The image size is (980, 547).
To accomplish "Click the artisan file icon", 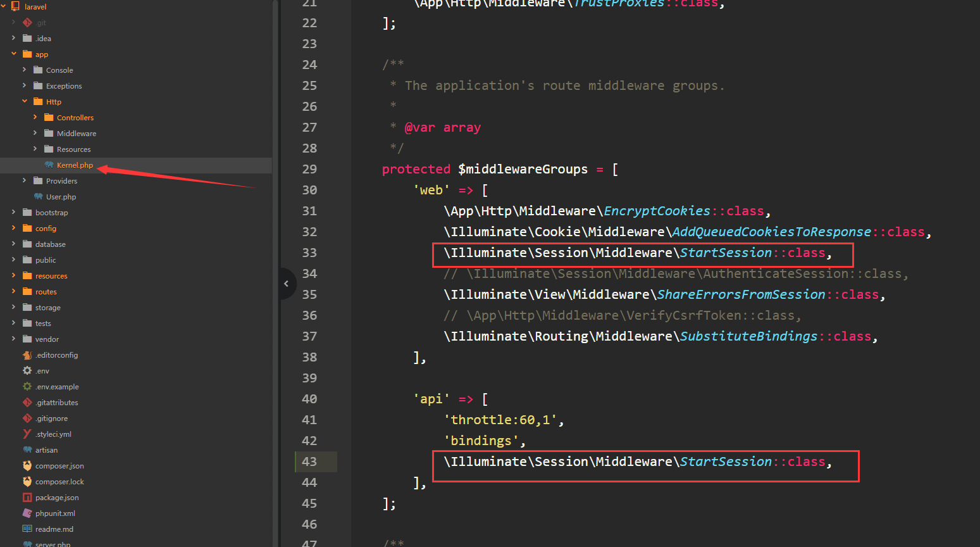I will [x=27, y=450].
